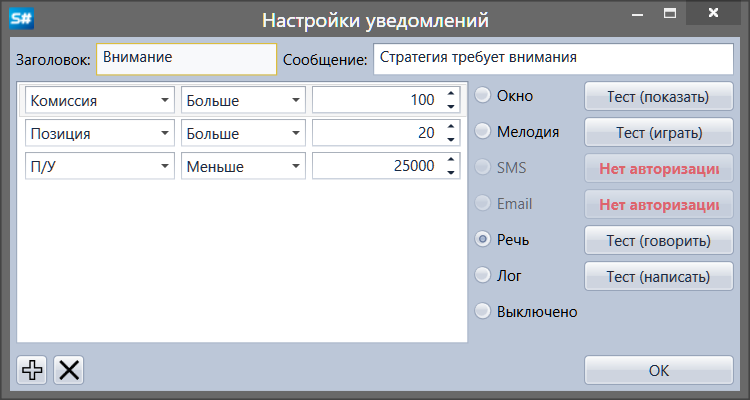Open the Позиция parameter dropdown
This screenshot has width=750, height=400.
pos(100,133)
